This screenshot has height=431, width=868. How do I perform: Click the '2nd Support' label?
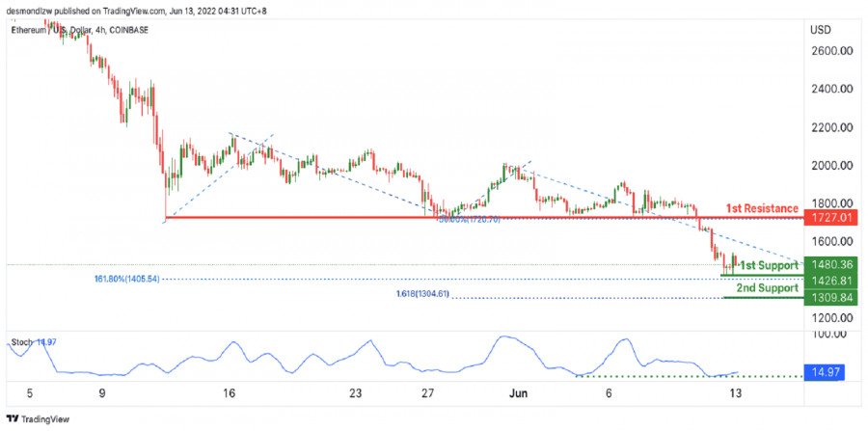tap(768, 287)
